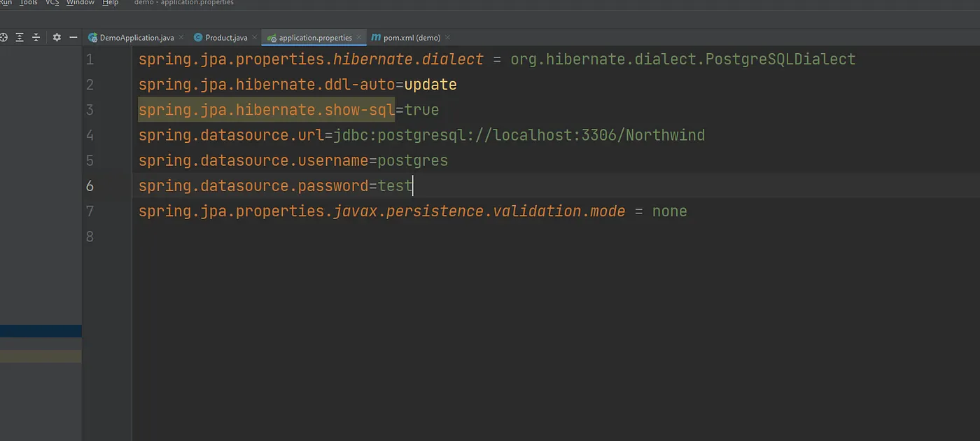Click the 'test' password value
Image resolution: width=980 pixels, height=441 pixels.
coord(395,185)
